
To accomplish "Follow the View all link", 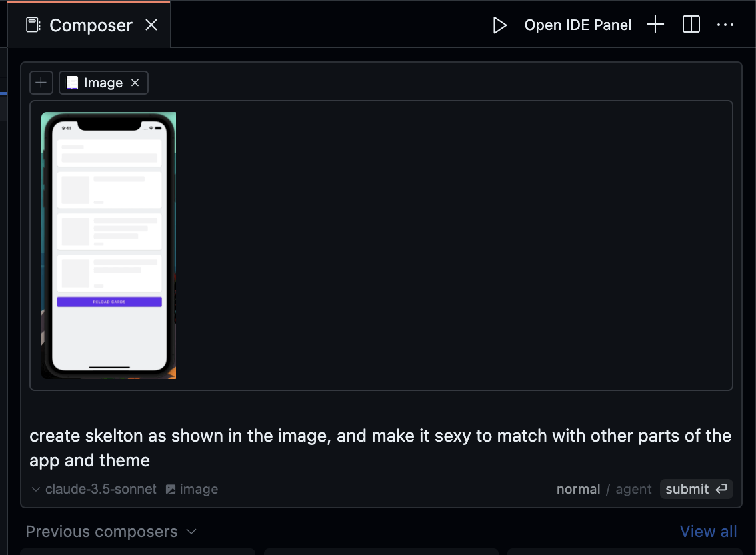I will pos(708,532).
